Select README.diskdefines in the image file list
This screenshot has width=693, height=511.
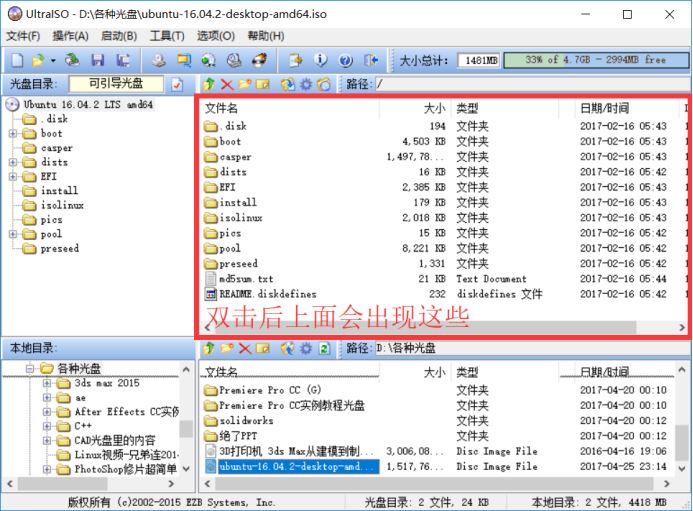pyautogui.click(x=268, y=294)
